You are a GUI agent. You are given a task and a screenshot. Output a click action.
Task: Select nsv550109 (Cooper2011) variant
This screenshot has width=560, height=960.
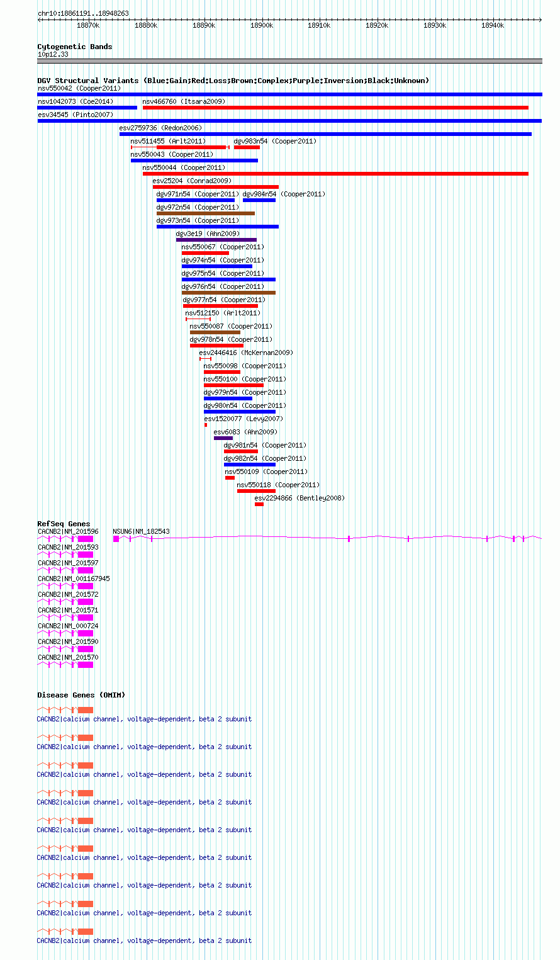pos(230,478)
